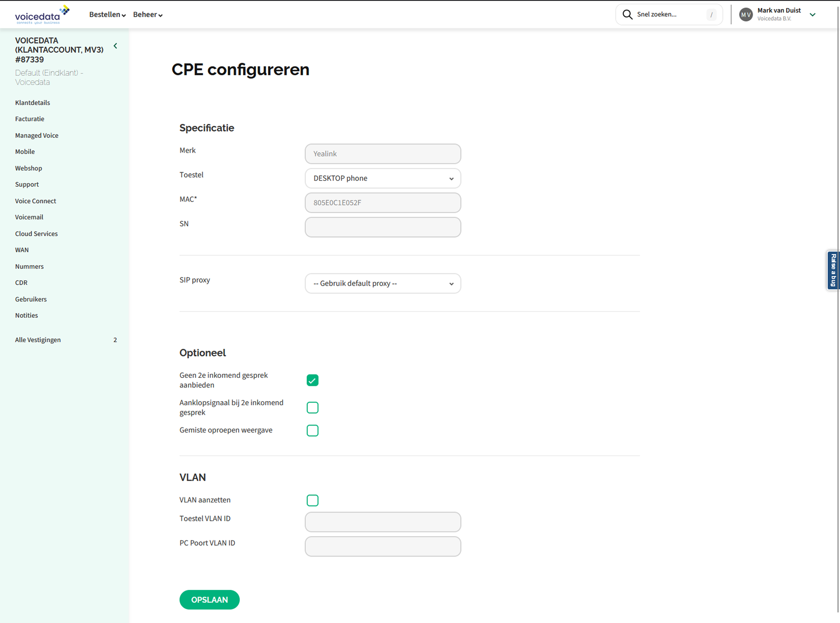Open Alle Vestigingen in sidebar
The image size is (840, 623).
(x=38, y=340)
